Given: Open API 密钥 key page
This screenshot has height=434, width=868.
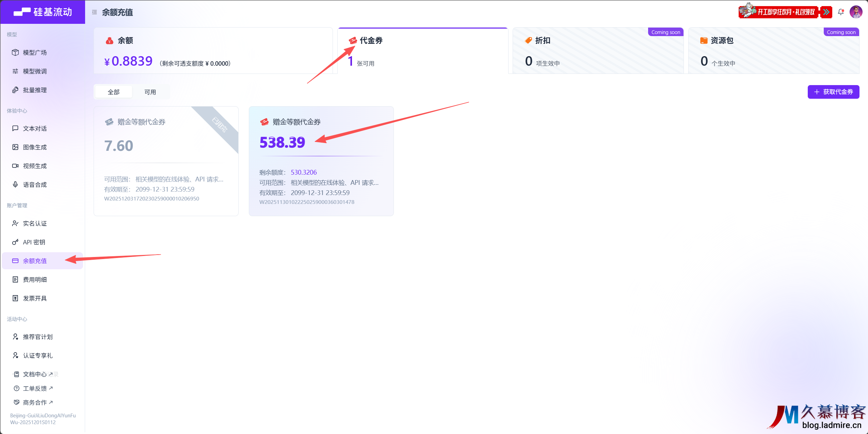Looking at the screenshot, I should pos(34,242).
